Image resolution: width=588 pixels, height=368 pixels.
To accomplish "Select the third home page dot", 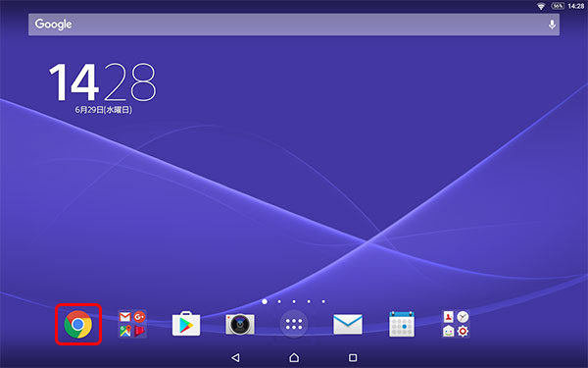I will click(x=294, y=301).
